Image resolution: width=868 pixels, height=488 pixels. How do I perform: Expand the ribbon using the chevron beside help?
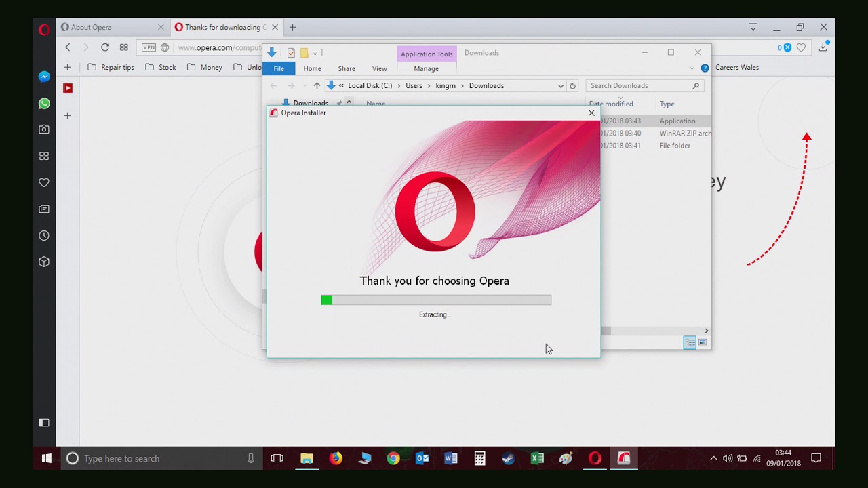692,68
